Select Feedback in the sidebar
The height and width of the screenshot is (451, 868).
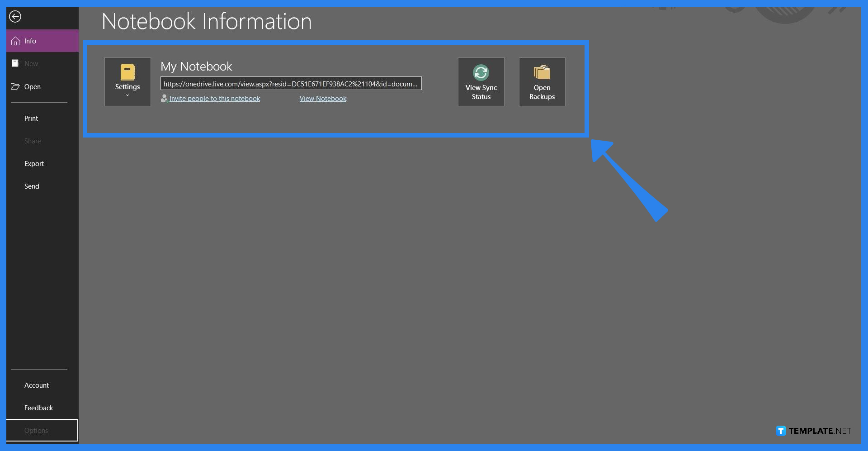coord(39,408)
